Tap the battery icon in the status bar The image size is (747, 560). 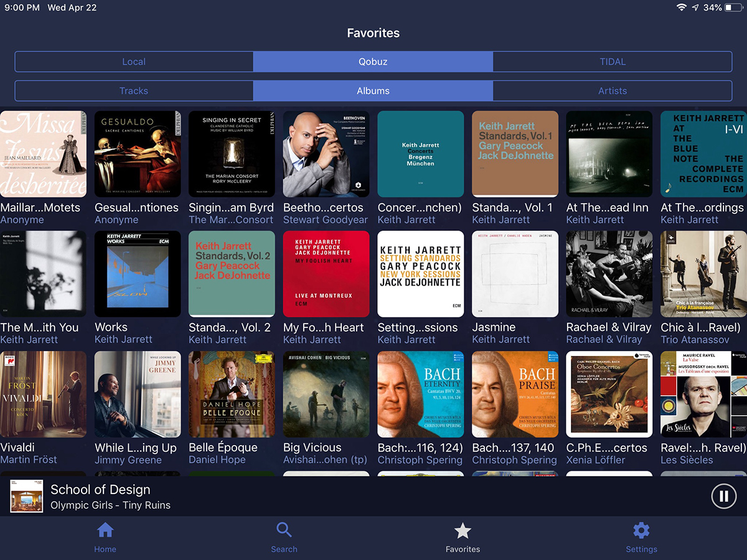pyautogui.click(x=733, y=7)
